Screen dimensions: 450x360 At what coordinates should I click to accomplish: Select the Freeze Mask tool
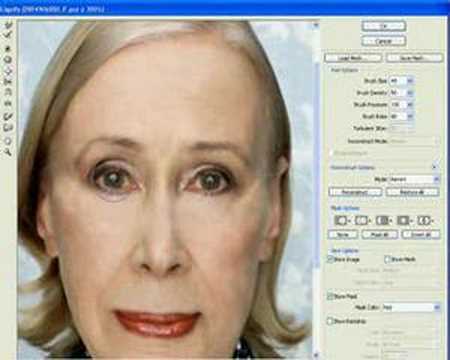pos(8,117)
